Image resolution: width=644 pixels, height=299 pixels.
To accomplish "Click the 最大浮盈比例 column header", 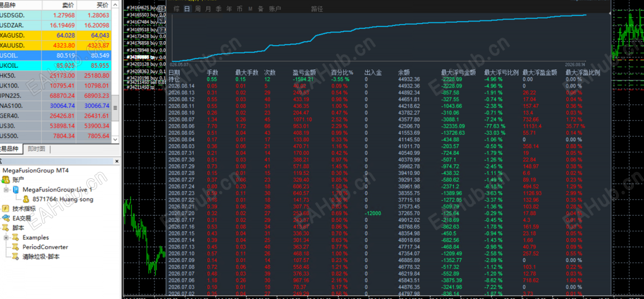I will tap(582, 72).
